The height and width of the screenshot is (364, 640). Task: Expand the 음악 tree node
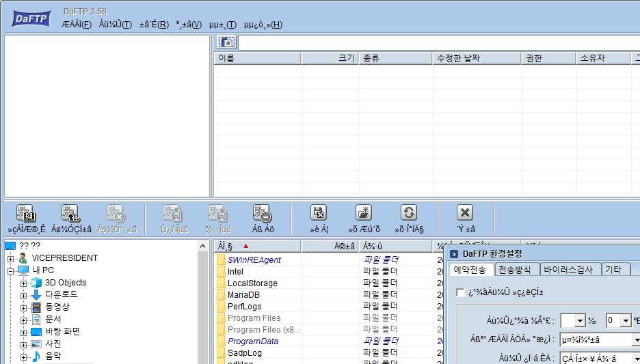[x=24, y=357]
